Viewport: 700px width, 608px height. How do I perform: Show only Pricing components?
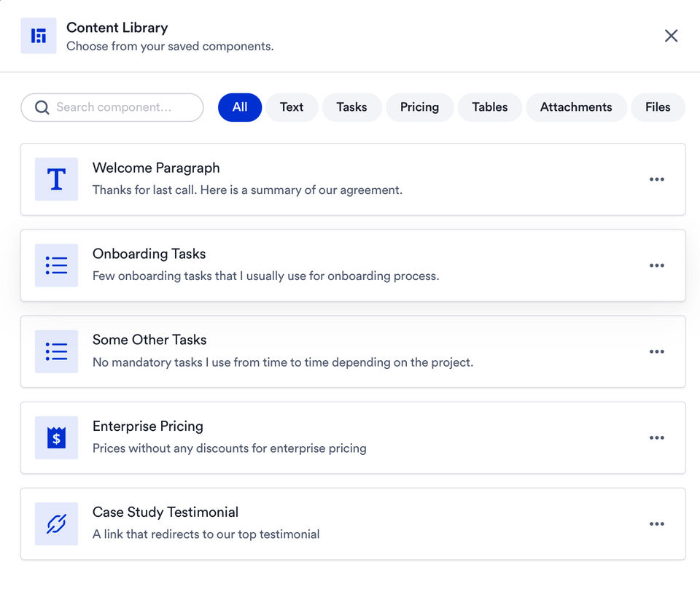pyautogui.click(x=419, y=107)
